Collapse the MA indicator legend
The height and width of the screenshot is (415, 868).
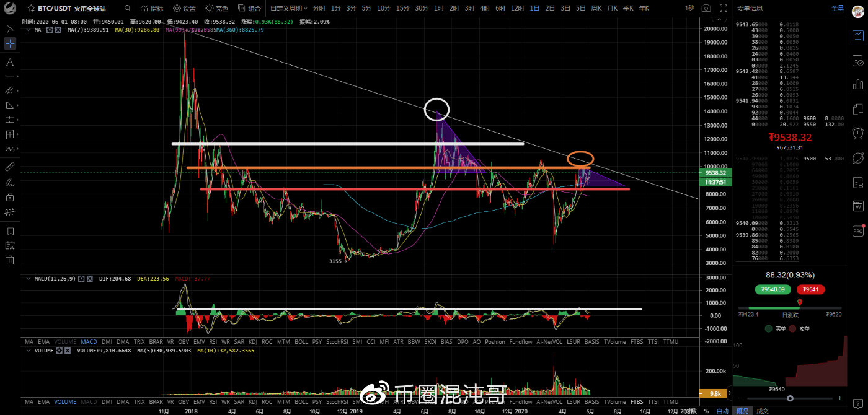click(27, 30)
